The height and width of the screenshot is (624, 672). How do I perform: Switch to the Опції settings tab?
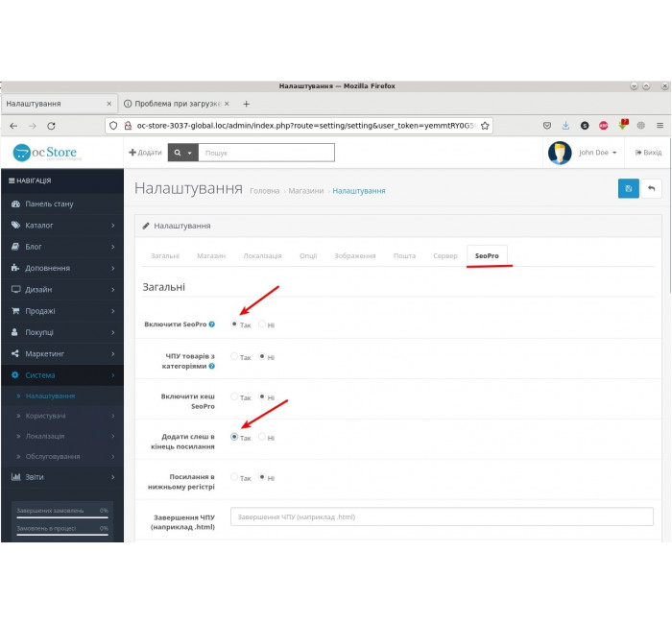(308, 256)
